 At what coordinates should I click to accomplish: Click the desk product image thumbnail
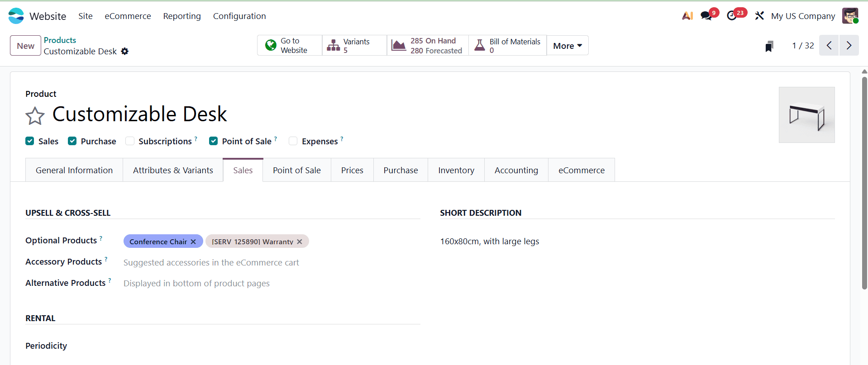tap(807, 115)
